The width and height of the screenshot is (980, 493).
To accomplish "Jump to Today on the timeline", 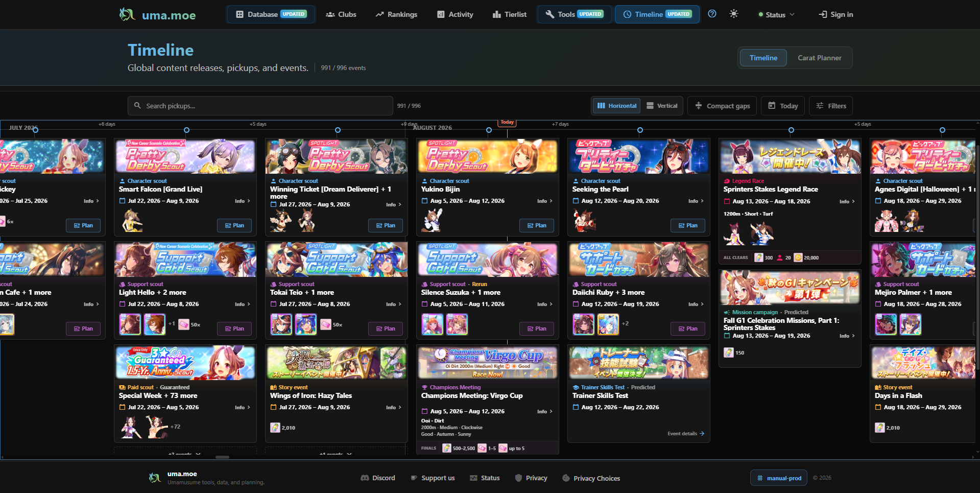I will pyautogui.click(x=783, y=106).
